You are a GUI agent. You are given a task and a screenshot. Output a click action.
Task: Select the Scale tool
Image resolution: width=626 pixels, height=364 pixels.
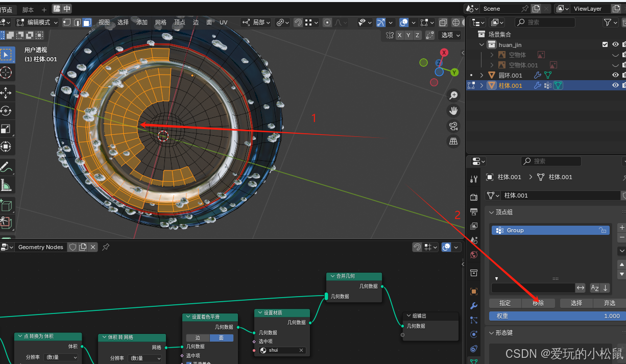[6, 129]
